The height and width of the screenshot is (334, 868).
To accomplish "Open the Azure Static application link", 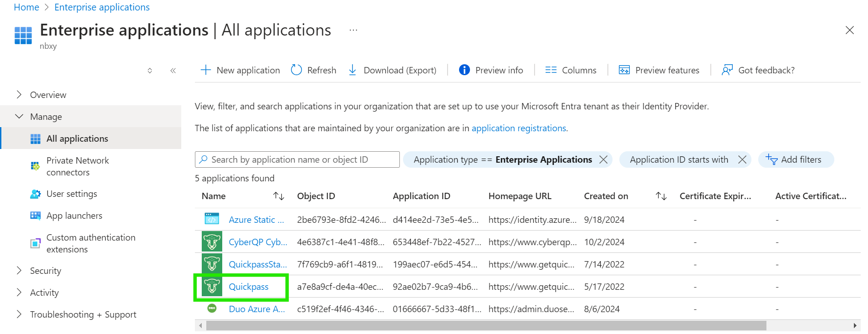I will (x=256, y=220).
